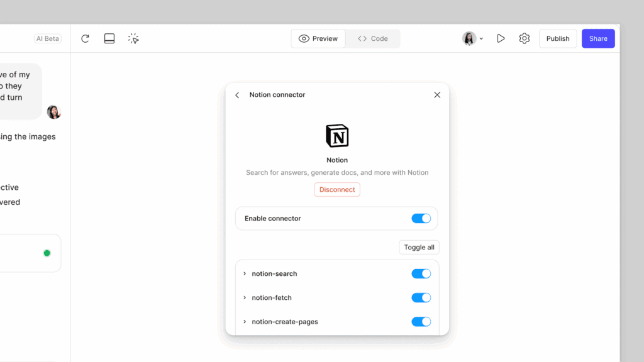Click the green status indicator dot
Screen dimensions: 644x362
coord(47,253)
